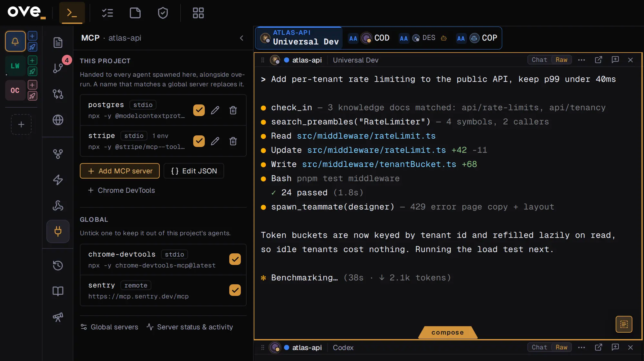Untick the sentry global server checkbox
644x361 pixels.
(x=235, y=290)
